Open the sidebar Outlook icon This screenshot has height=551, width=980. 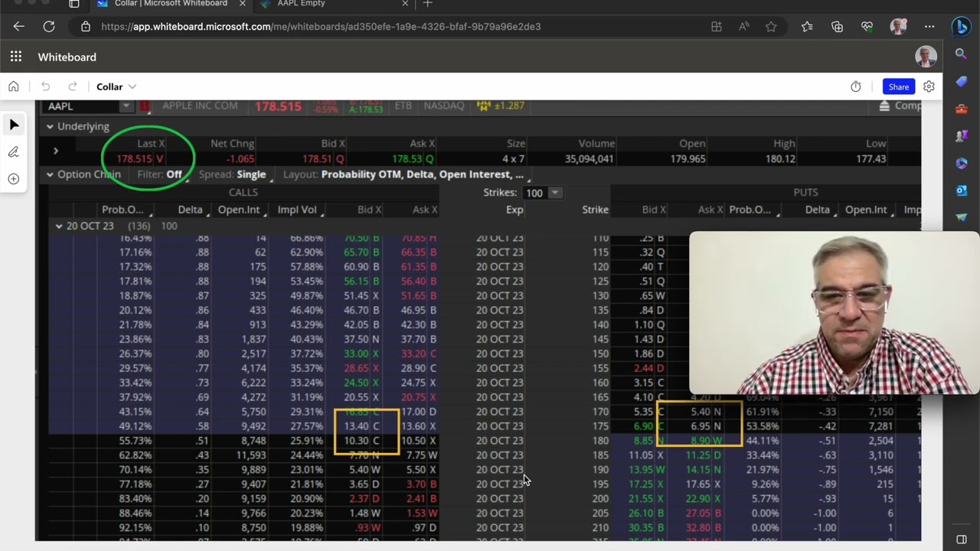pyautogui.click(x=962, y=191)
